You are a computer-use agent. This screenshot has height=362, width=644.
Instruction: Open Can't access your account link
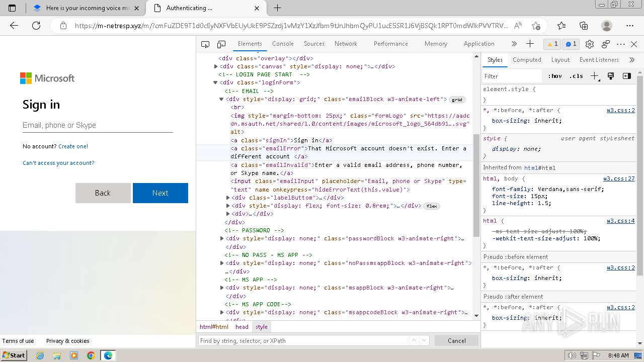(x=58, y=163)
